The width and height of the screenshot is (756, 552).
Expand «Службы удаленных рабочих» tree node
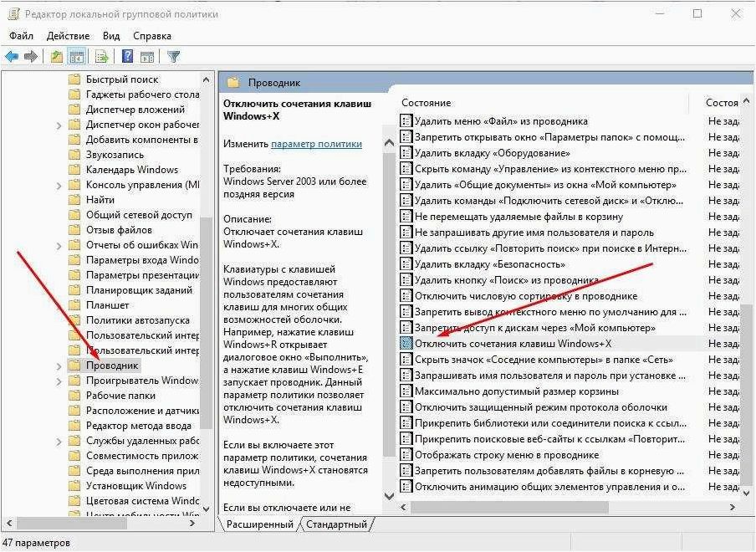(59, 442)
